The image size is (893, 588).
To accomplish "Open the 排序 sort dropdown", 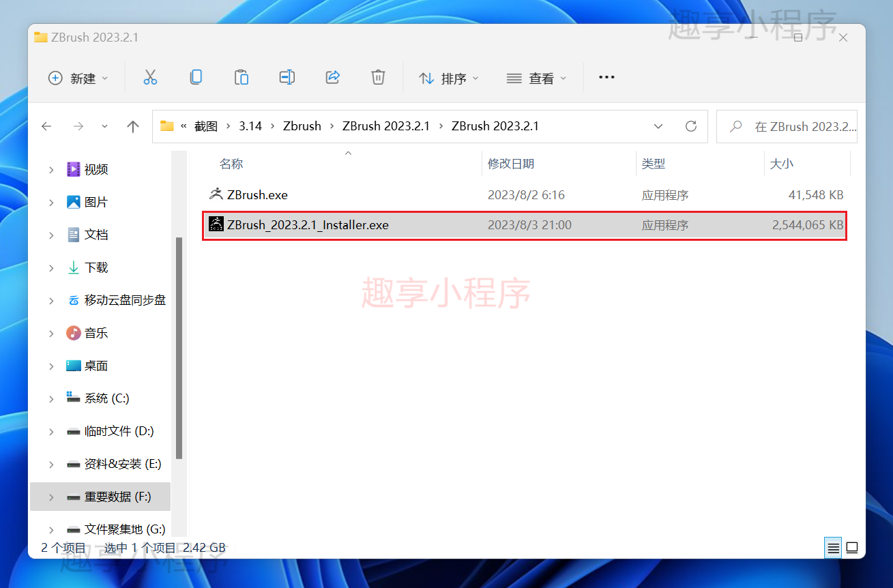I will point(448,78).
